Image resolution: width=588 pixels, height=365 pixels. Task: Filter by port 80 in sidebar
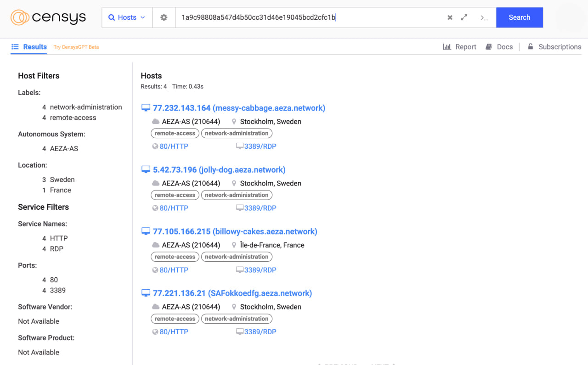click(54, 280)
